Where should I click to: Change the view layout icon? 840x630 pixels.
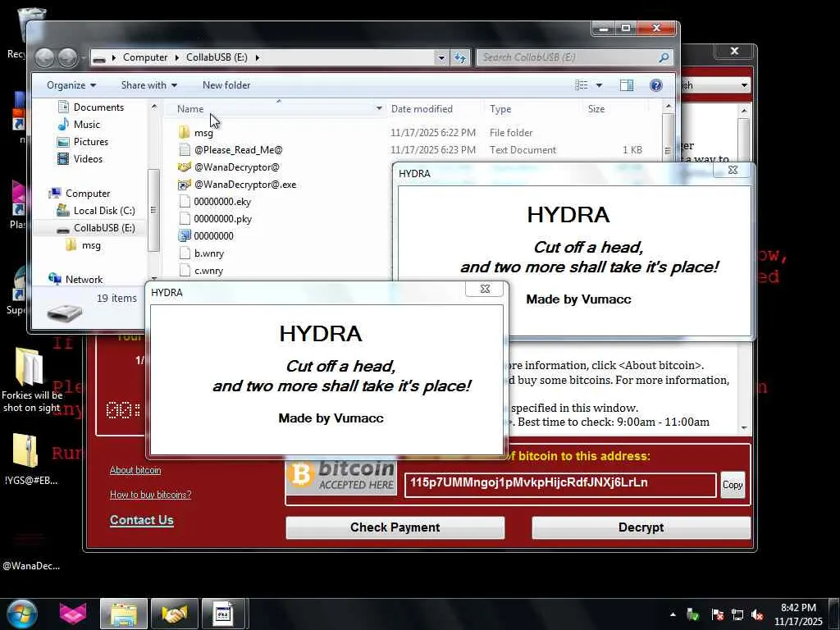click(x=582, y=85)
